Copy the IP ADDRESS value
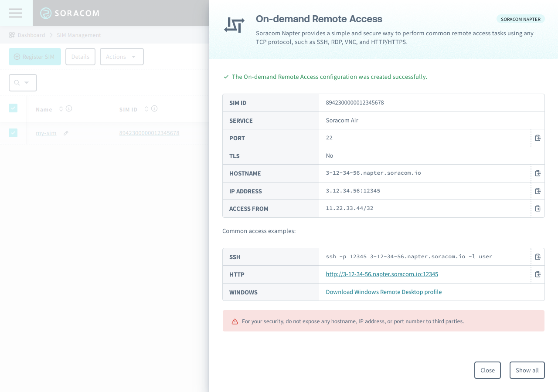 point(538,191)
